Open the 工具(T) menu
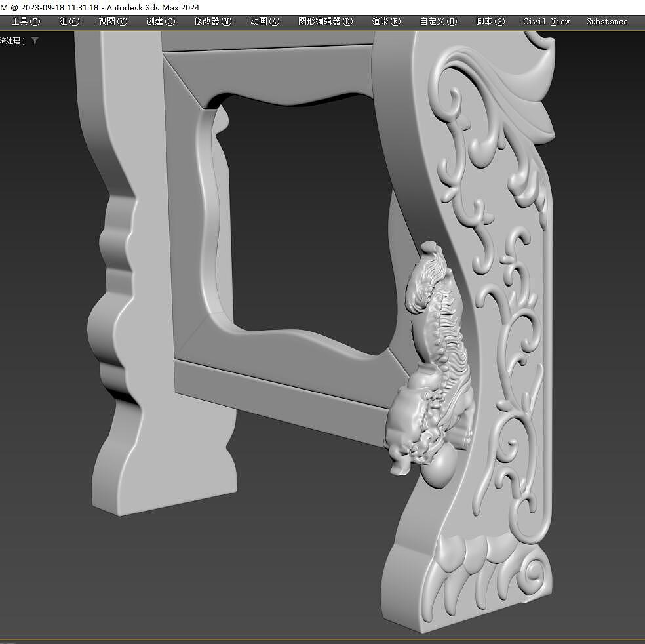 coord(25,21)
